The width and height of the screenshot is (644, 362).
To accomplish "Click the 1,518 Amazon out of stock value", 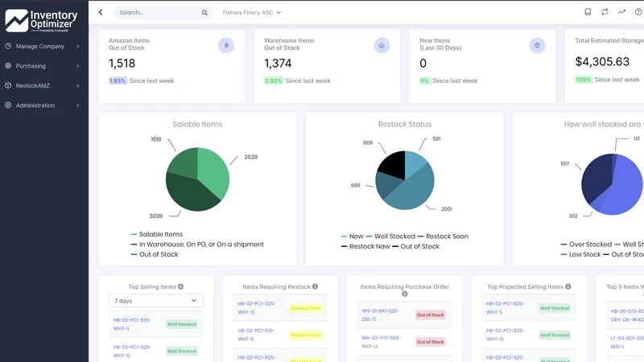I will [122, 64].
